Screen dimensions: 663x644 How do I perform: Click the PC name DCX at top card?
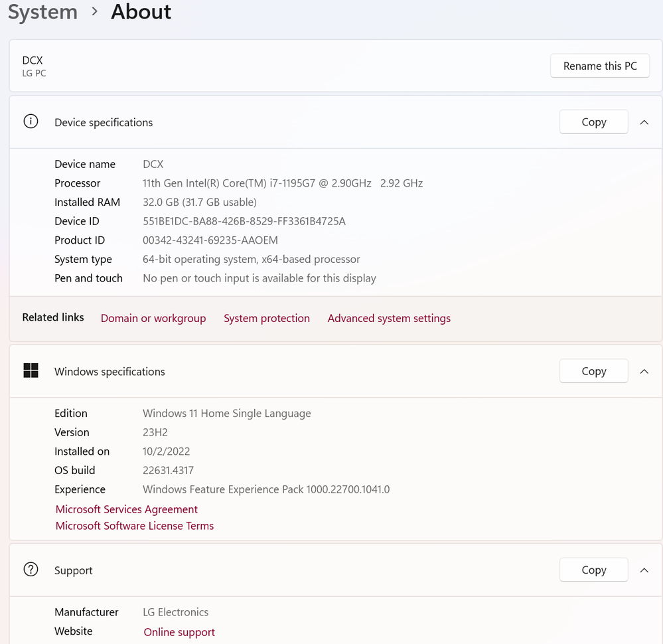[32, 60]
